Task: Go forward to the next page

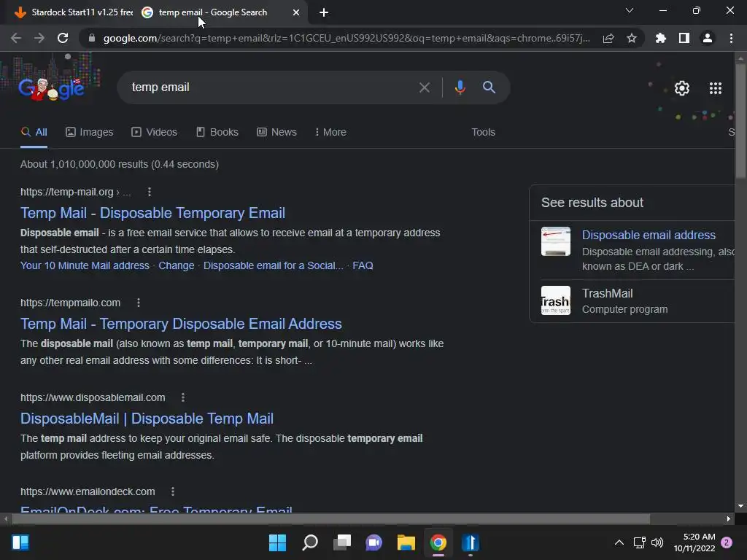Action: coord(39,38)
